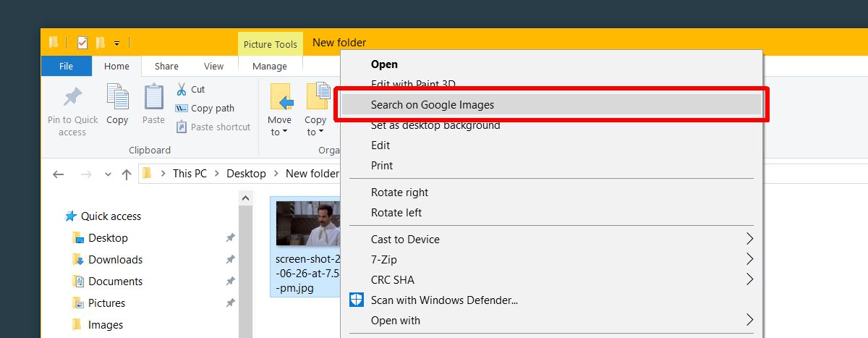Open Downloads in the navigation pane

pyautogui.click(x=115, y=260)
